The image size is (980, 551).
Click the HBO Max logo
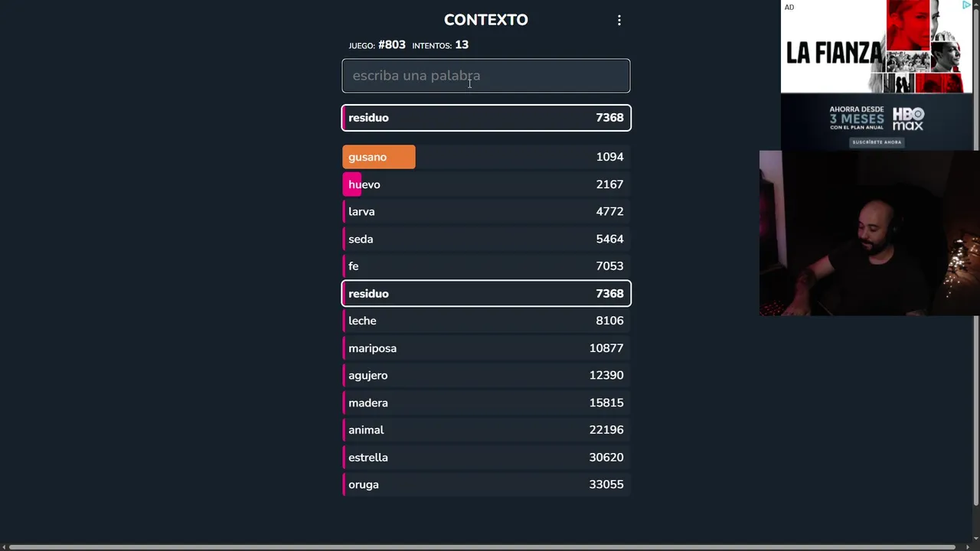coord(908,119)
